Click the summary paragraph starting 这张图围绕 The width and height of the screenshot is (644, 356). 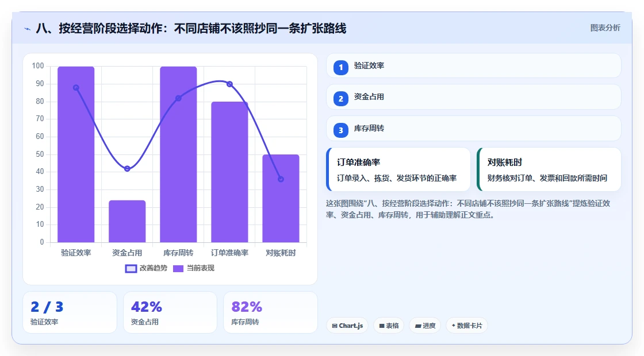click(468, 209)
